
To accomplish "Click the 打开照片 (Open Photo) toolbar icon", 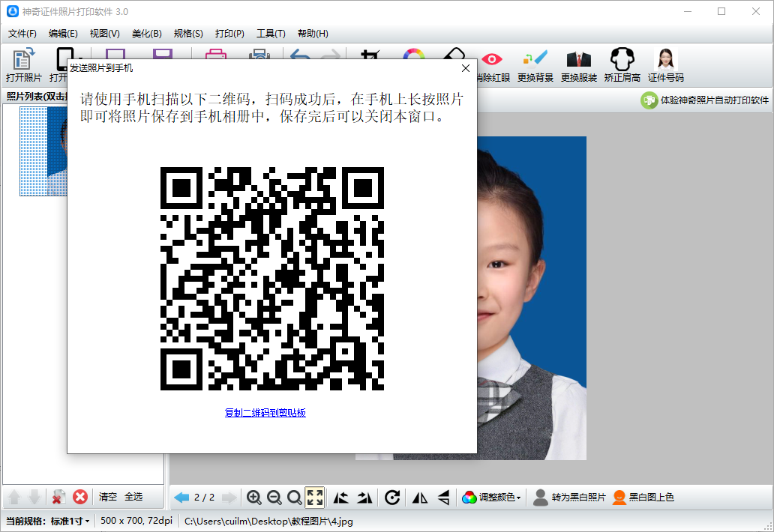I will (x=24, y=64).
